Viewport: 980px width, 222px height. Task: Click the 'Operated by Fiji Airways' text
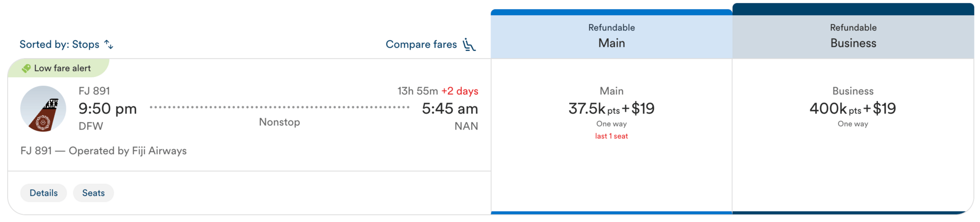(128, 151)
